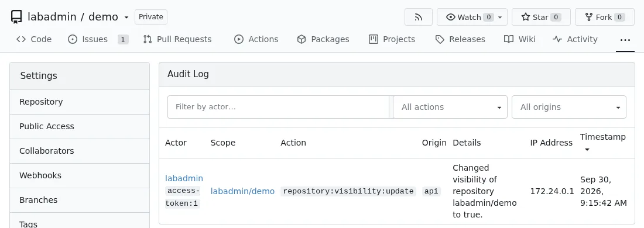Click the star icon on the Star button
This screenshot has height=228, width=644.
tap(525, 17)
